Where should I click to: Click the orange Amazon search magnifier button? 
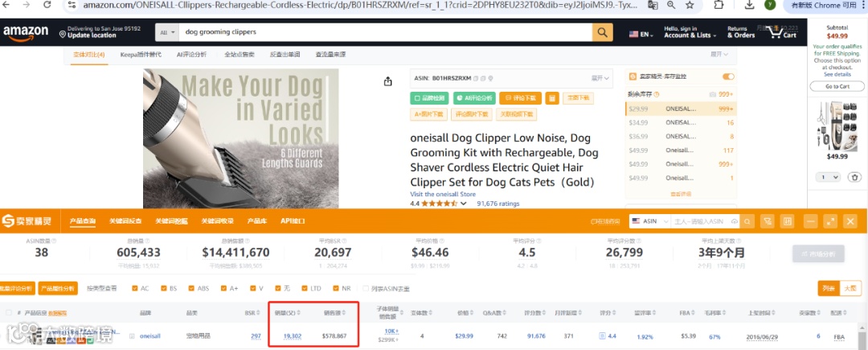tap(602, 32)
